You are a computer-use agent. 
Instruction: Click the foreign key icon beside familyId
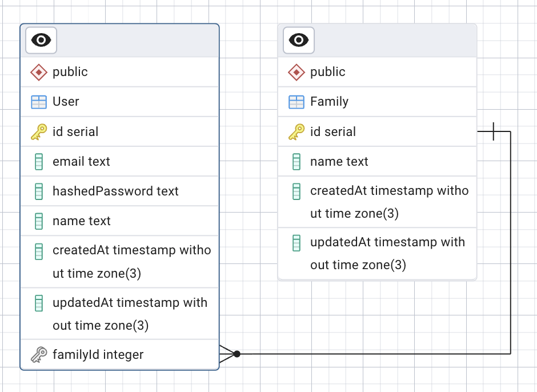(39, 355)
